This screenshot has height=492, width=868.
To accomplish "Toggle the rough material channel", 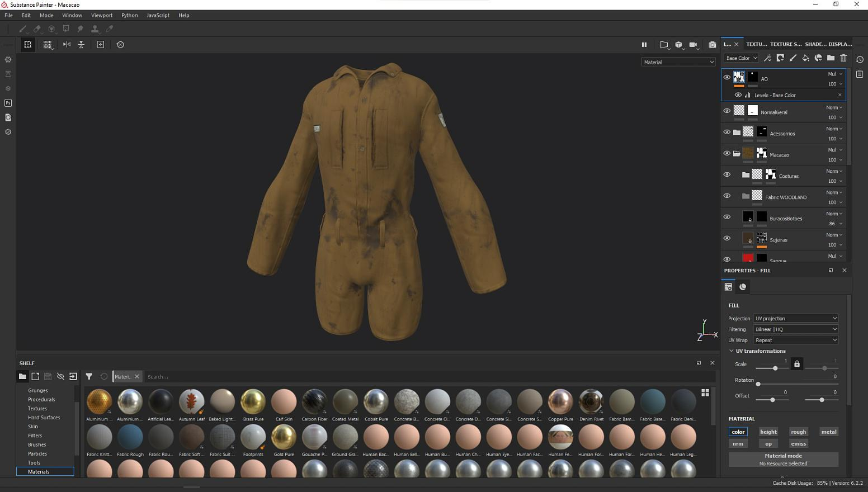I will (x=799, y=432).
